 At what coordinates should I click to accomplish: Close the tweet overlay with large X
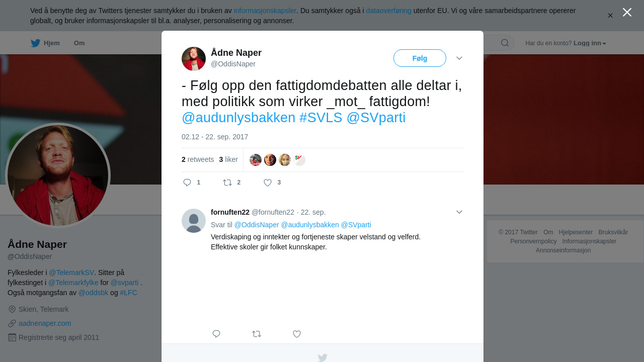point(627,12)
